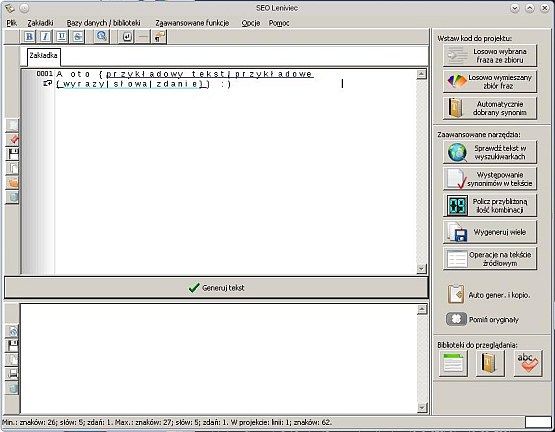Toggle Pomiń oryginały option
Image resolution: width=555 pixels, height=432 pixels.
click(x=482, y=319)
